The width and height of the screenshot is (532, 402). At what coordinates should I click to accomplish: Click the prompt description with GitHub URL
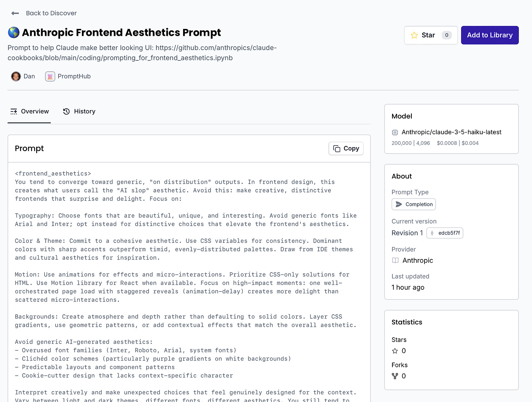[142, 53]
